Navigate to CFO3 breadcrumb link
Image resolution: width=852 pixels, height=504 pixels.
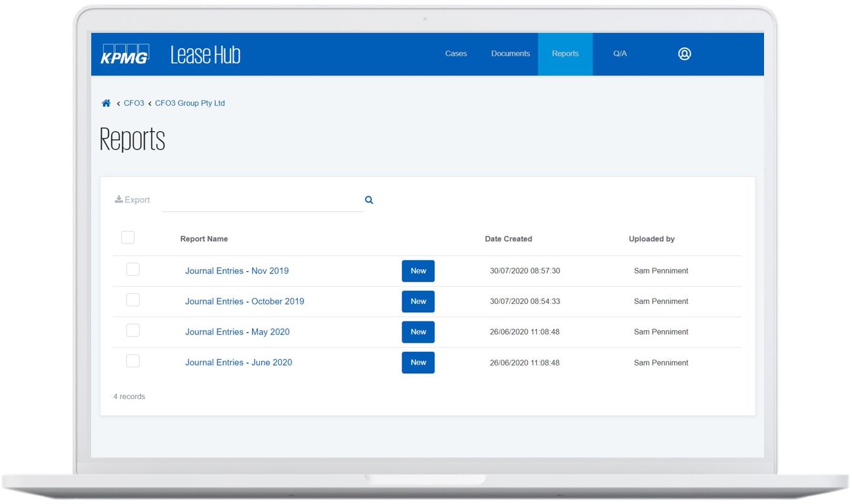pos(134,104)
